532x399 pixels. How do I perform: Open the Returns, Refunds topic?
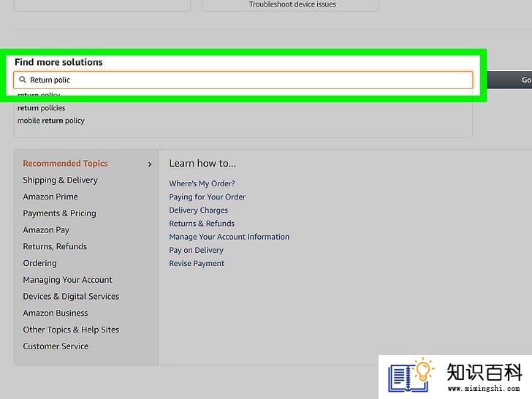(55, 247)
